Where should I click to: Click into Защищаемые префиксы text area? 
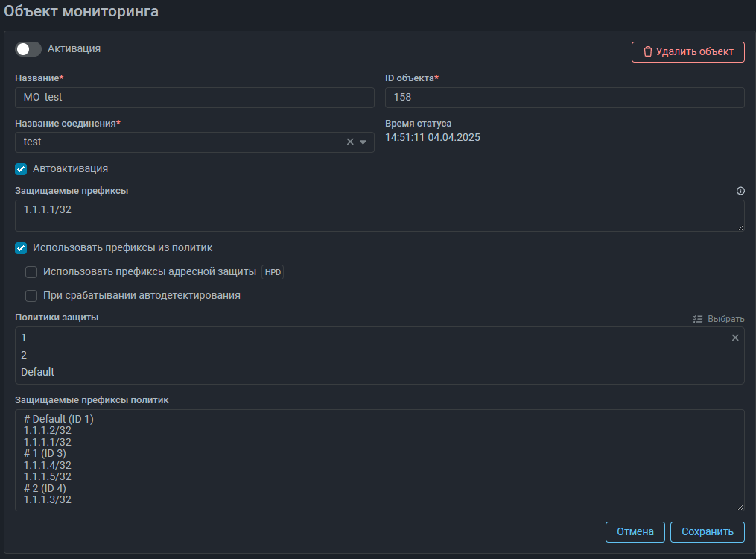378,215
